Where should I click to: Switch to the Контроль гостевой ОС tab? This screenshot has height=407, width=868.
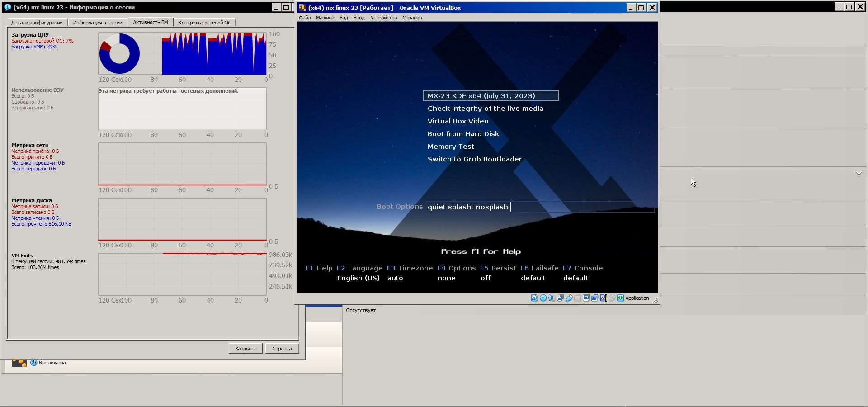click(204, 23)
